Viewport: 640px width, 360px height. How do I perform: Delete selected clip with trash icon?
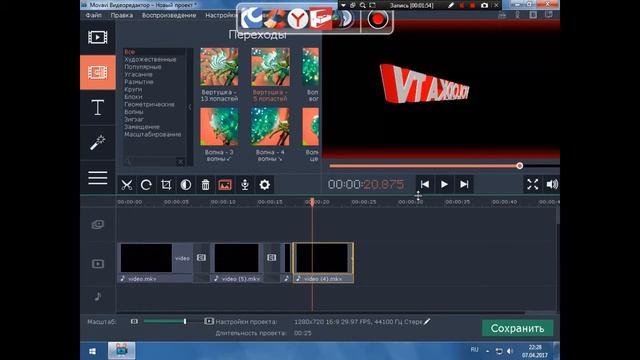[x=205, y=185]
